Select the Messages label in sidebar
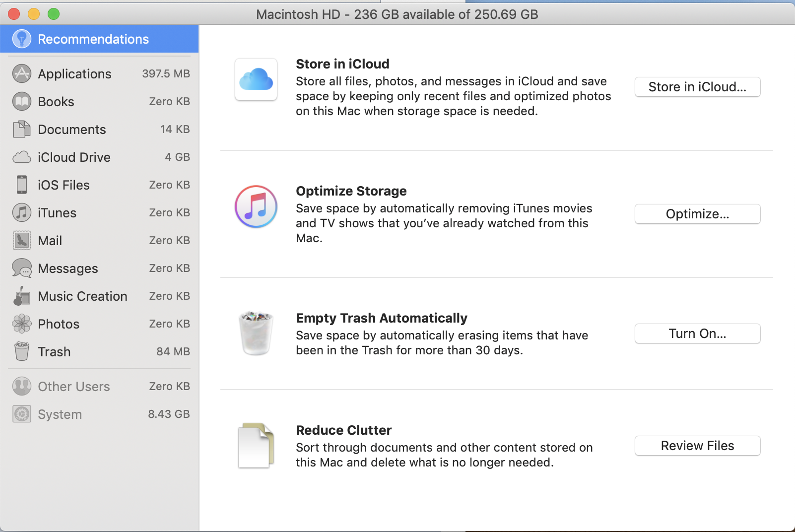This screenshot has width=795, height=532. tap(68, 268)
